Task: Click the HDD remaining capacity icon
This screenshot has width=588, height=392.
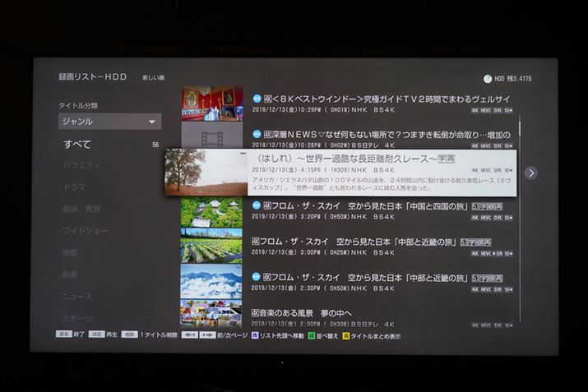Action: 488,79
